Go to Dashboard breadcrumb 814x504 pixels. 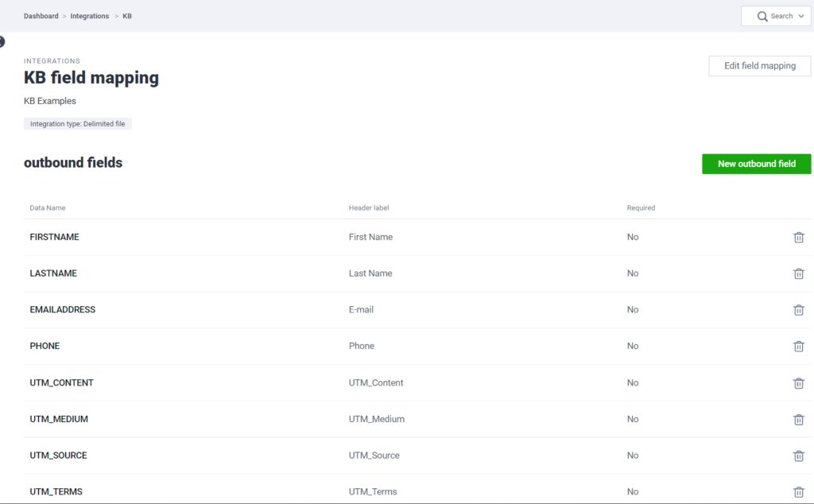click(x=41, y=16)
